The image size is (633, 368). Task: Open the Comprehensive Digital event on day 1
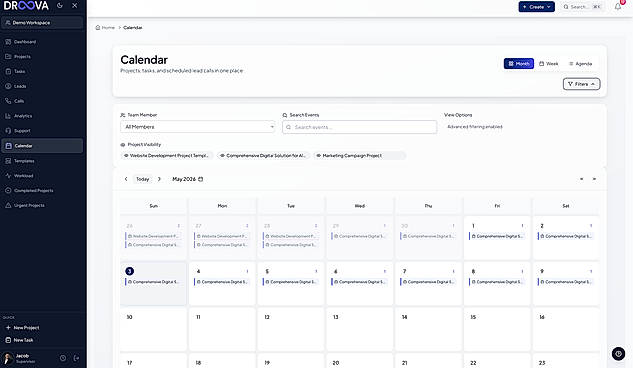click(x=497, y=236)
